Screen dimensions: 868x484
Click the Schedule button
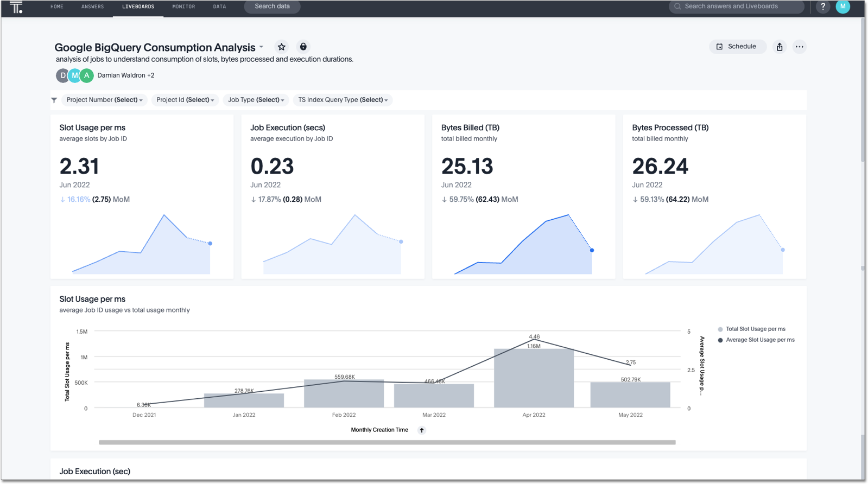point(737,47)
